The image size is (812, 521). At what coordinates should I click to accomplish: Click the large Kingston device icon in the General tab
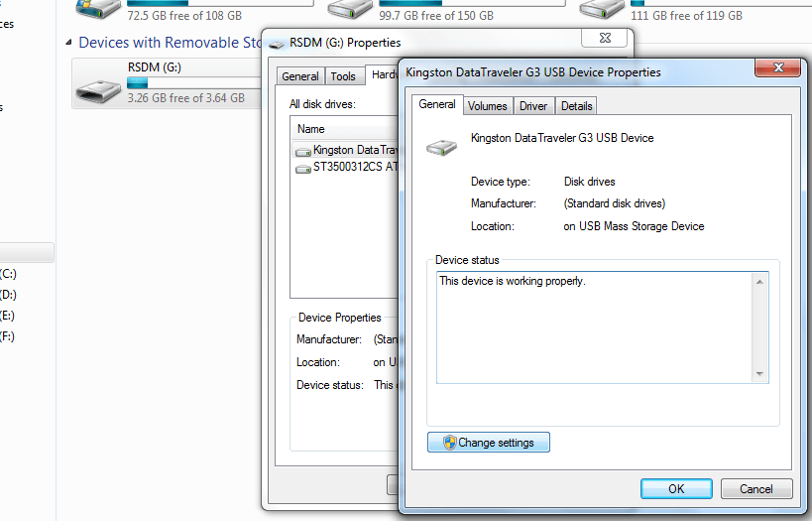(x=442, y=147)
